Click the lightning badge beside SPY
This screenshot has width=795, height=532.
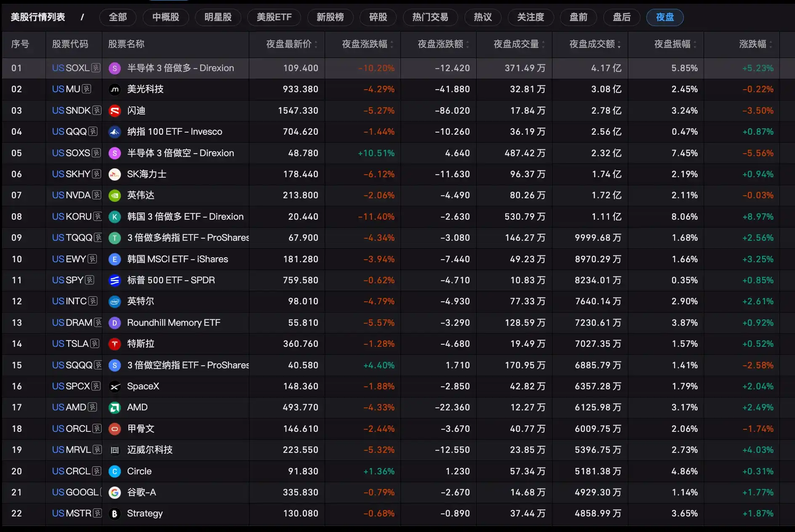pyautogui.click(x=90, y=280)
